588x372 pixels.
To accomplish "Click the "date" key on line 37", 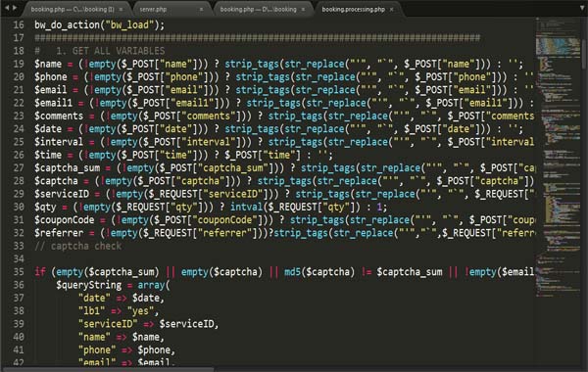I will [x=94, y=299].
